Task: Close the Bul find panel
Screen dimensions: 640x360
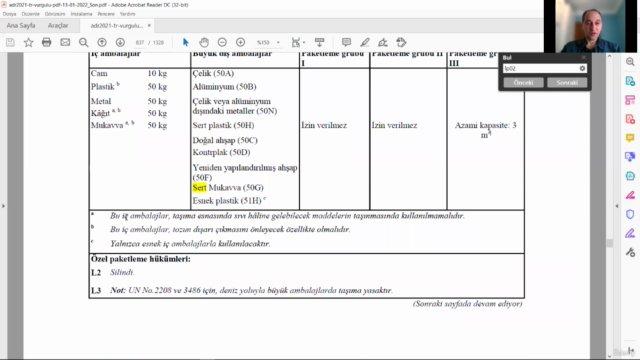Action: pos(584,58)
